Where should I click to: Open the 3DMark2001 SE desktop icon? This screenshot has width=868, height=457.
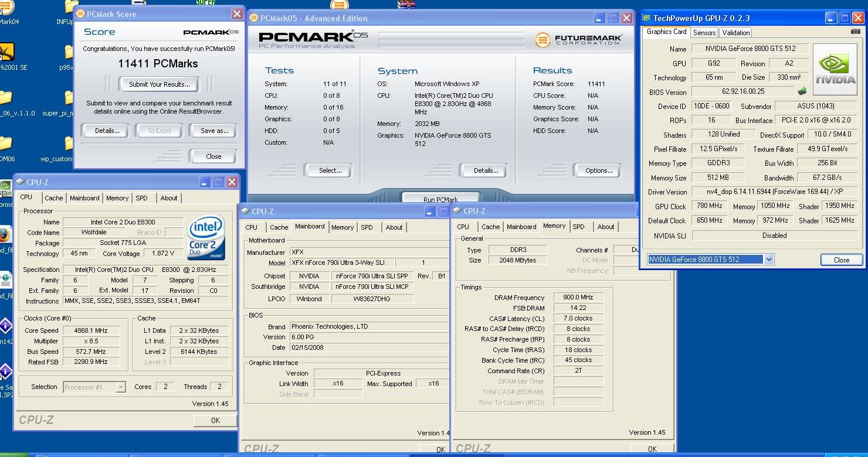click(x=7, y=54)
